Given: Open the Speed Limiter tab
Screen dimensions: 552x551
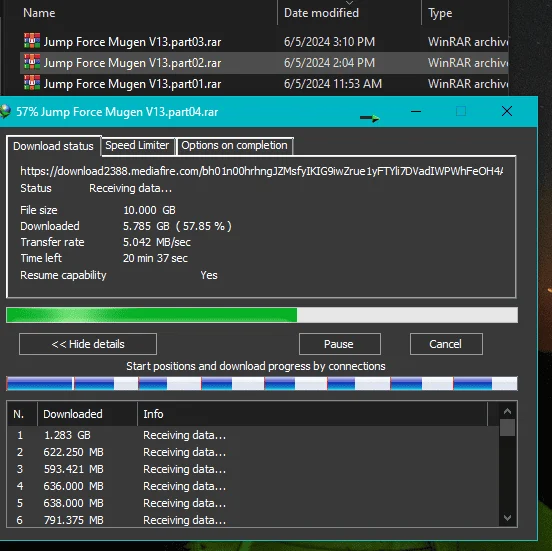Looking at the screenshot, I should pos(137,145).
